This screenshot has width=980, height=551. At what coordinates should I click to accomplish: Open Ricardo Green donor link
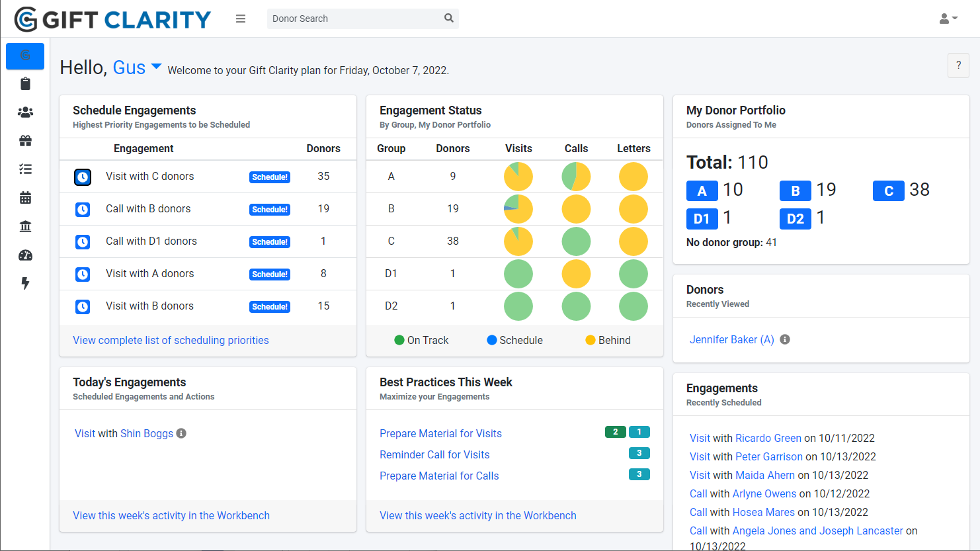coord(768,438)
